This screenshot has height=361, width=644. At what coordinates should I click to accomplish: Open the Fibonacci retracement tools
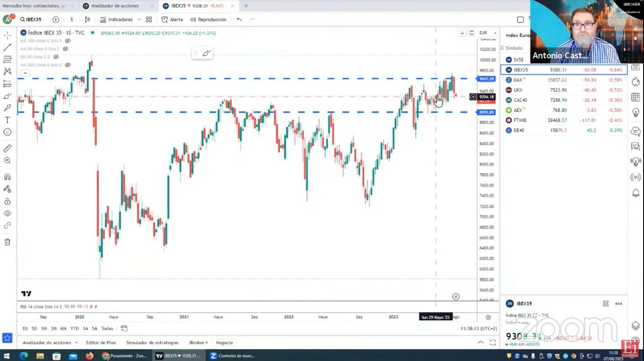[x=7, y=59]
